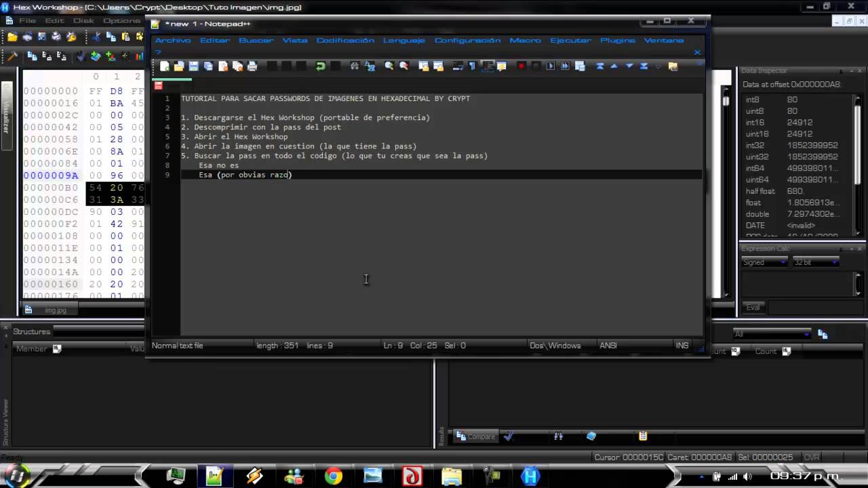
Task: Click the uint32 value 1852399952
Action: point(812,157)
